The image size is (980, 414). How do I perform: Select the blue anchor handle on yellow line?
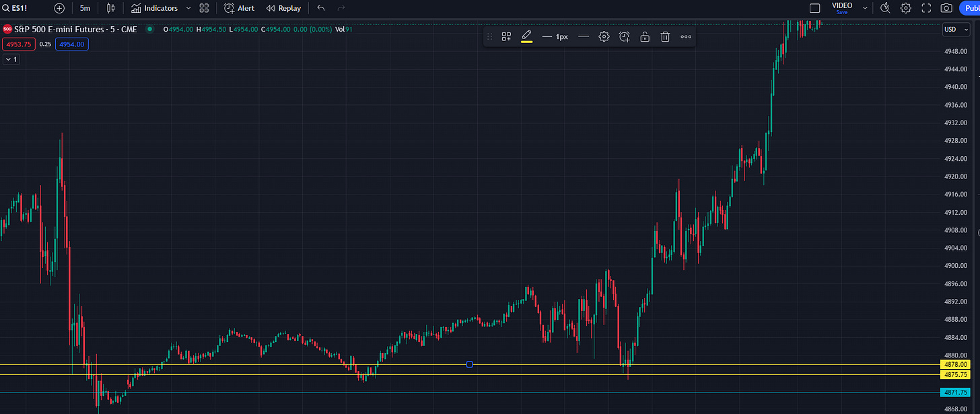coord(470,364)
